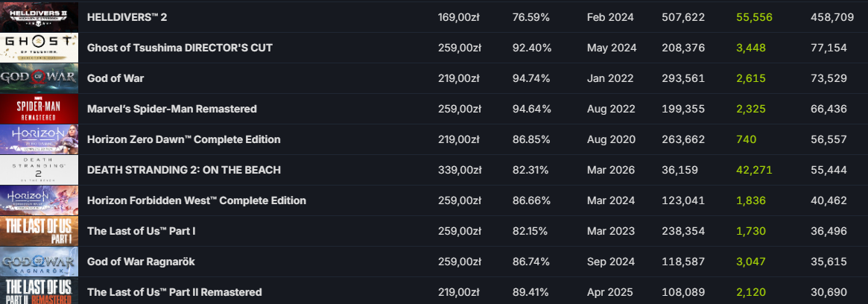The width and height of the screenshot is (868, 304).
Task: Click Horizon Zero Dawn Complete Edition title
Action: [x=183, y=139]
